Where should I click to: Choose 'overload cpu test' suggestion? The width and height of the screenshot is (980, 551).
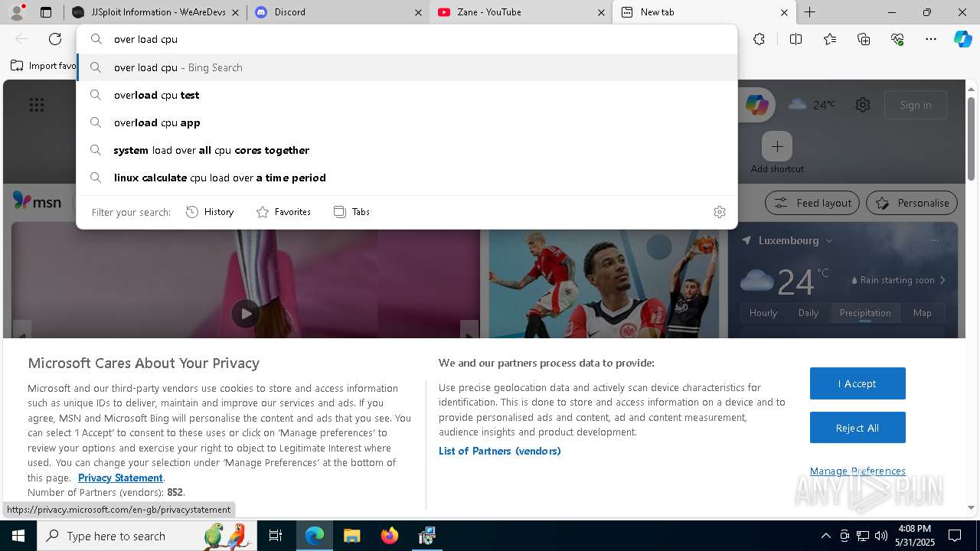click(407, 95)
